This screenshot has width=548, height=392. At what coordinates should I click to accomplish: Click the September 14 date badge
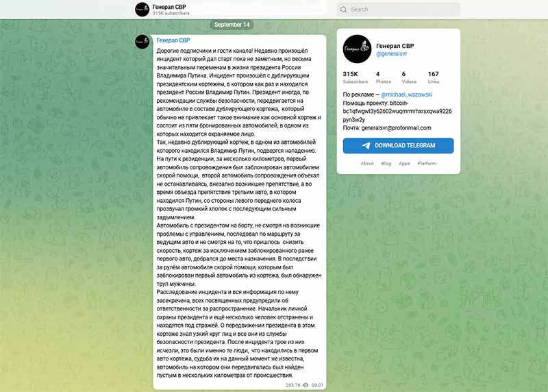[232, 25]
